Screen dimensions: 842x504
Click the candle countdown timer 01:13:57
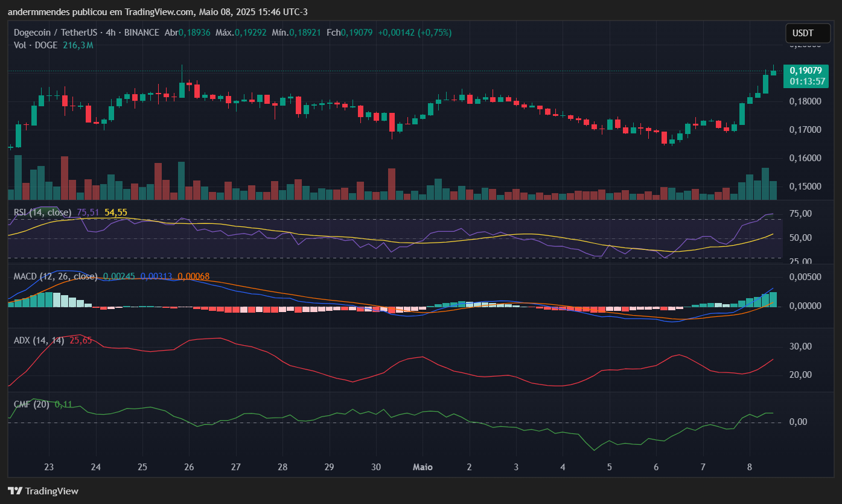[805, 81]
